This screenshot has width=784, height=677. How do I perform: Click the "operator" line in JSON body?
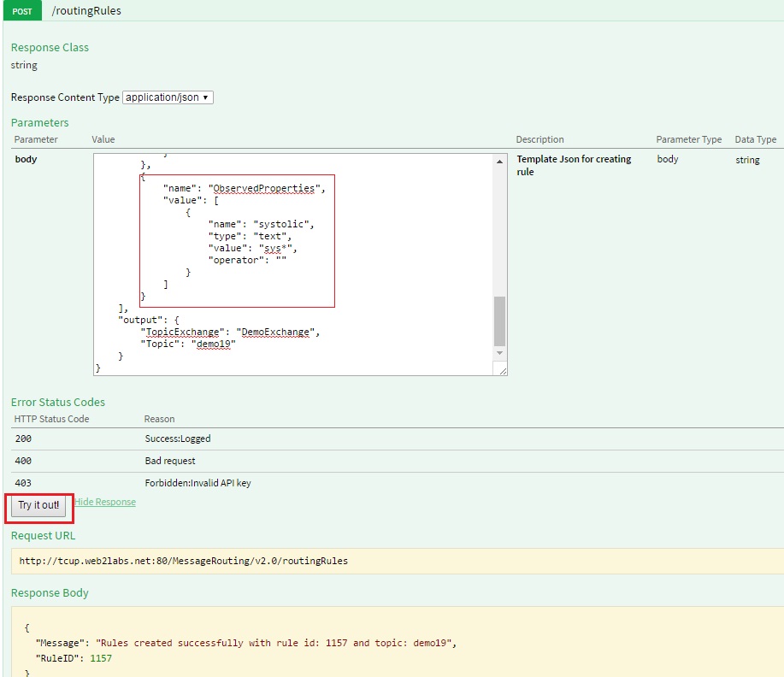247,260
